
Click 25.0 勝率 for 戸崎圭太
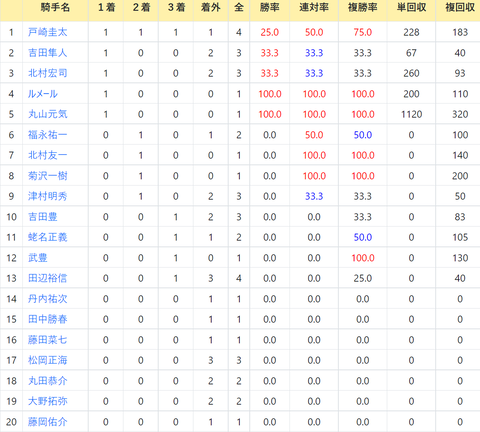(270, 32)
